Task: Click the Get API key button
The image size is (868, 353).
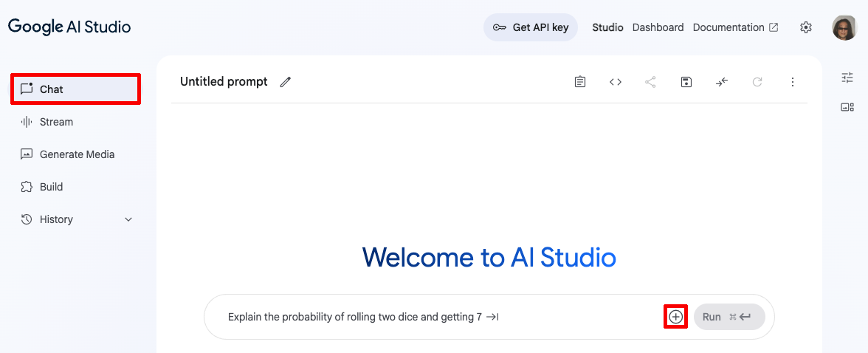Action: click(x=531, y=27)
